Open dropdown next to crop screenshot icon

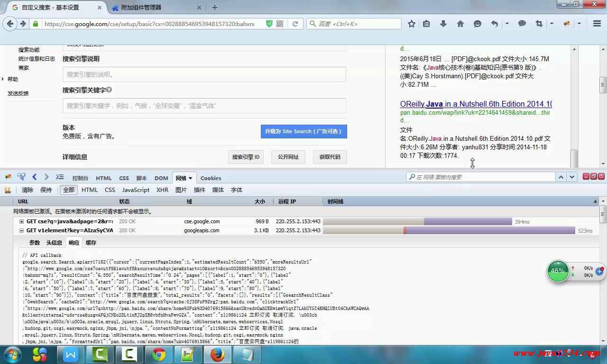click(552, 24)
